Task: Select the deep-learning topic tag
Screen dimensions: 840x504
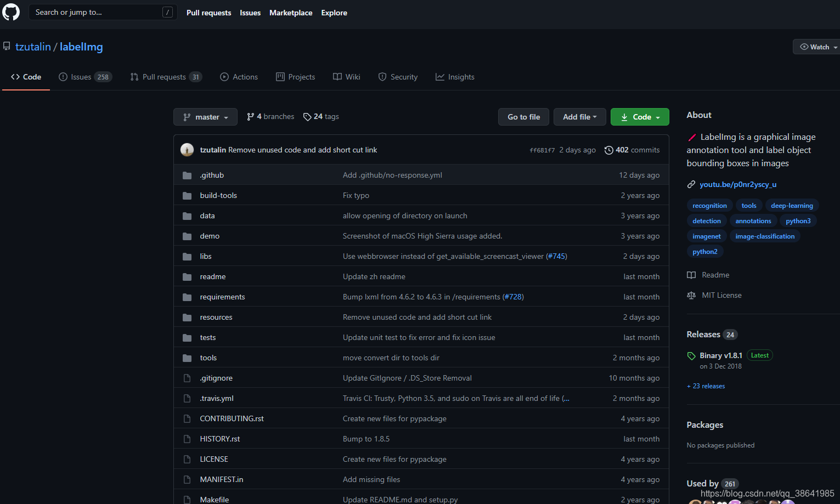Action: 792,206
